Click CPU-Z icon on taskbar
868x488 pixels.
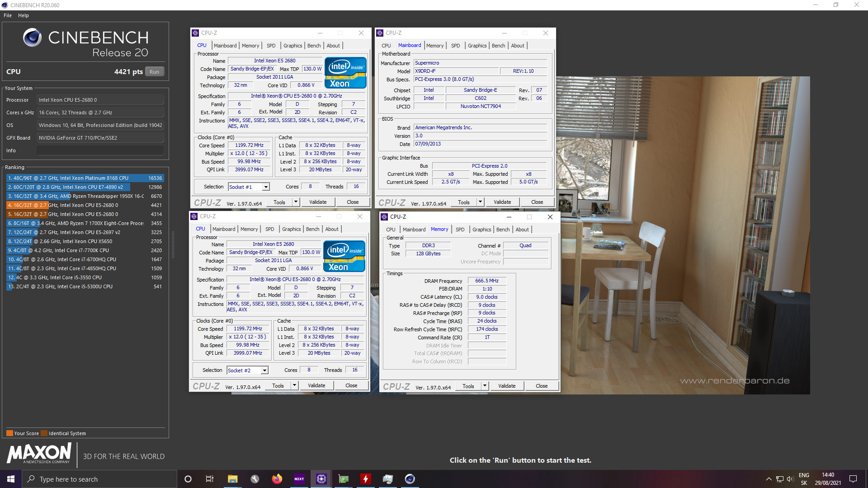[321, 479]
